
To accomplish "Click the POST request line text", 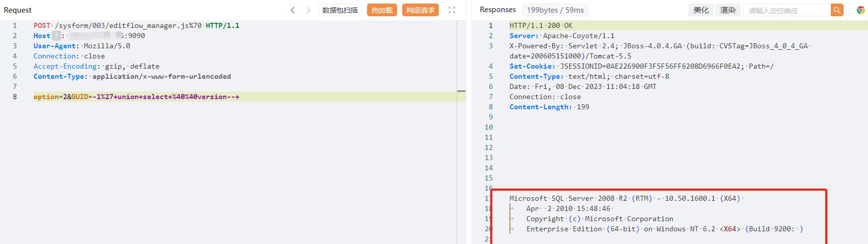I will [136, 25].
